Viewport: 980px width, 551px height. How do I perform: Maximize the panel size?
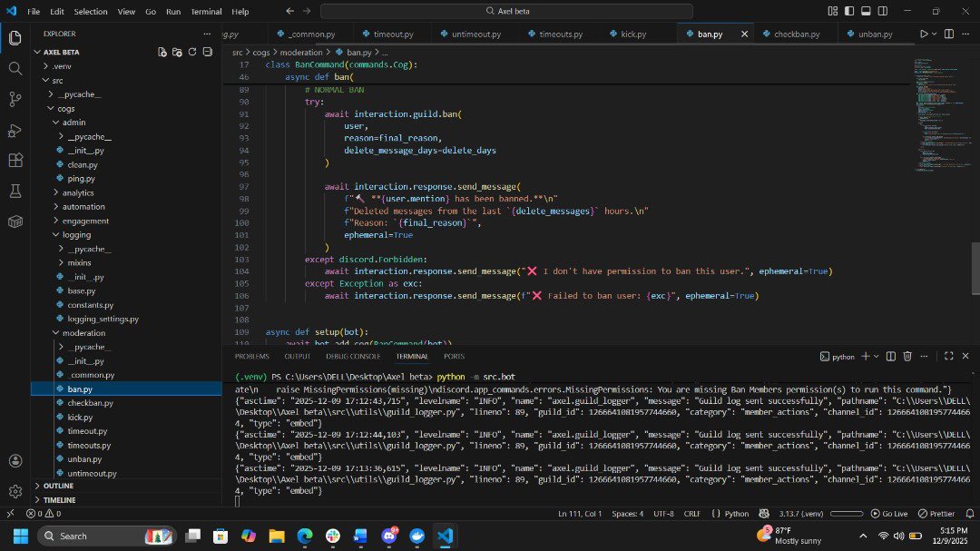pyautogui.click(x=949, y=356)
